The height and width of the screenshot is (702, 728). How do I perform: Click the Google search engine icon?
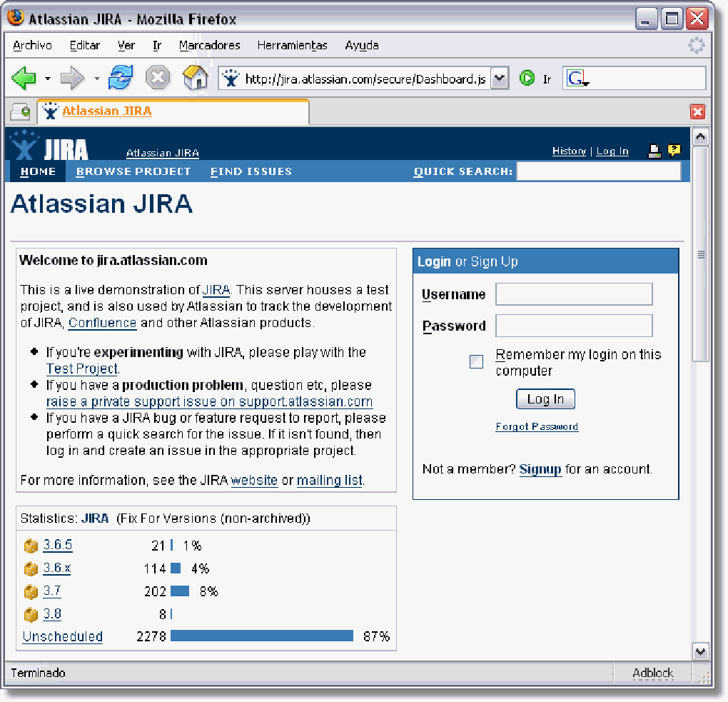[577, 78]
